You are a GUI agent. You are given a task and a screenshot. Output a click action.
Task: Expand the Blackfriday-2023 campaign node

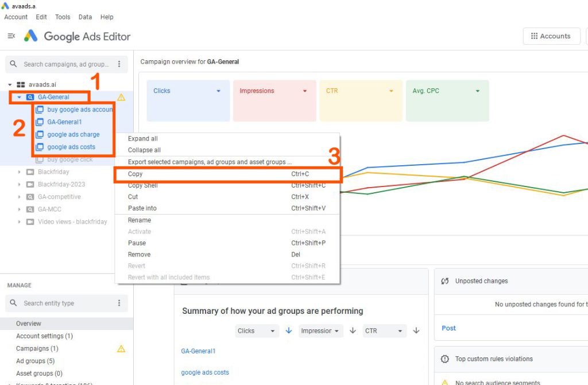point(19,184)
